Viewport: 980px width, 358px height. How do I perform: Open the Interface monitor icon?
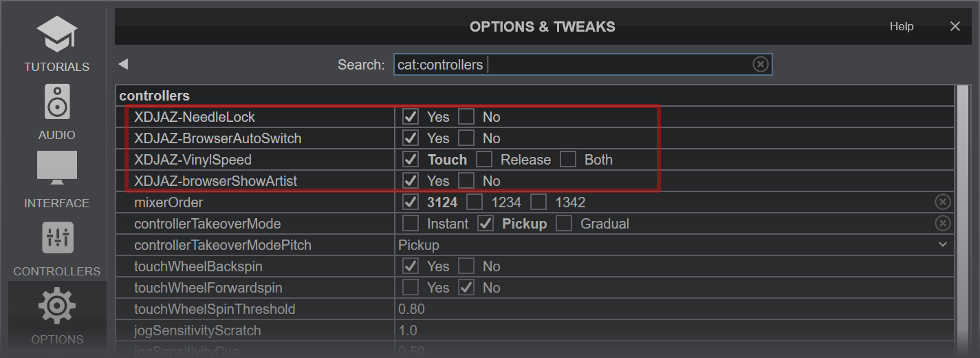tap(57, 169)
